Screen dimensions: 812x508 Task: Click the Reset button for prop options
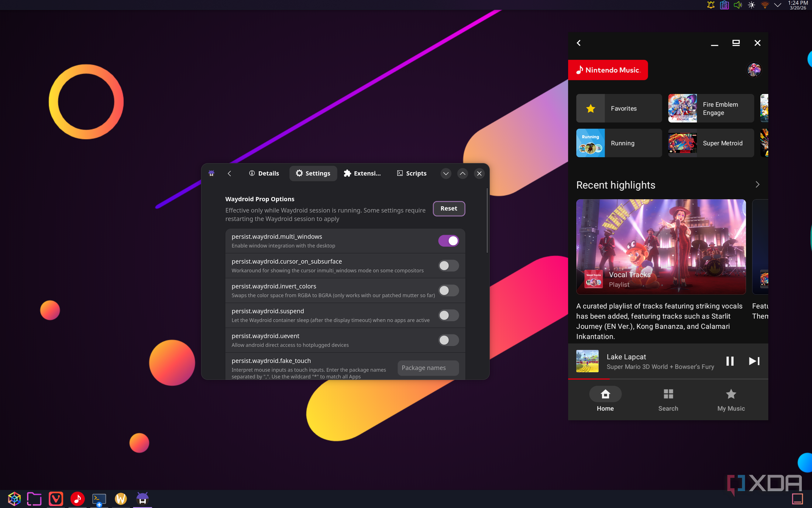tap(449, 209)
